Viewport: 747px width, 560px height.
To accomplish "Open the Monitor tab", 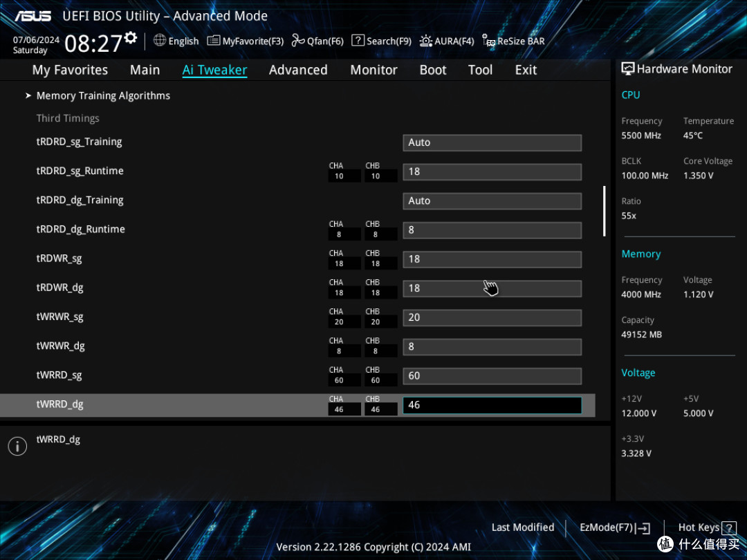I will pyautogui.click(x=373, y=70).
